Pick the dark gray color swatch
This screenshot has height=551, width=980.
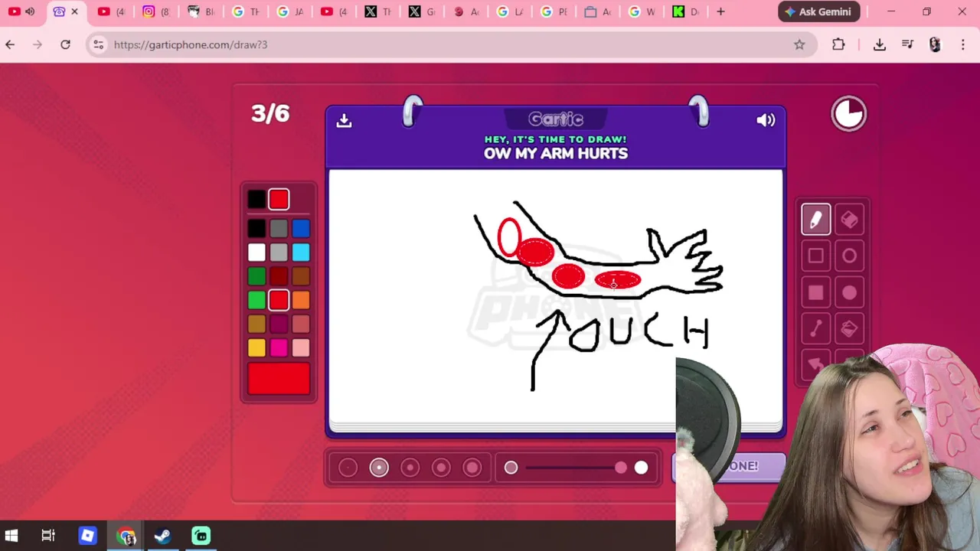[x=279, y=228]
